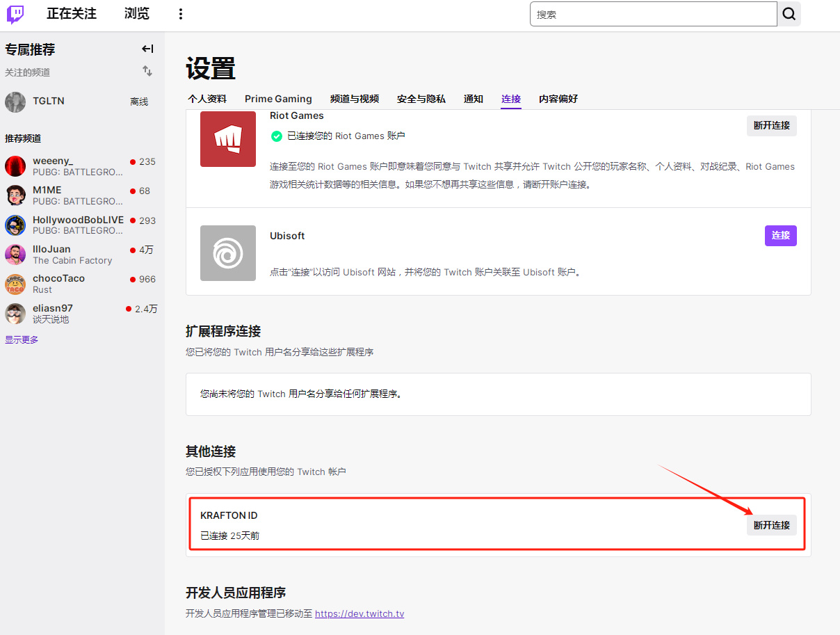Switch to the Prime Gaming tab
Screen dimensions: 840x635
pos(278,99)
